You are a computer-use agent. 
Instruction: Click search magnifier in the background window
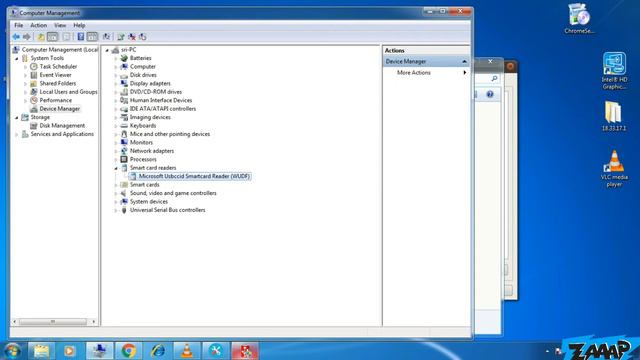(494, 78)
